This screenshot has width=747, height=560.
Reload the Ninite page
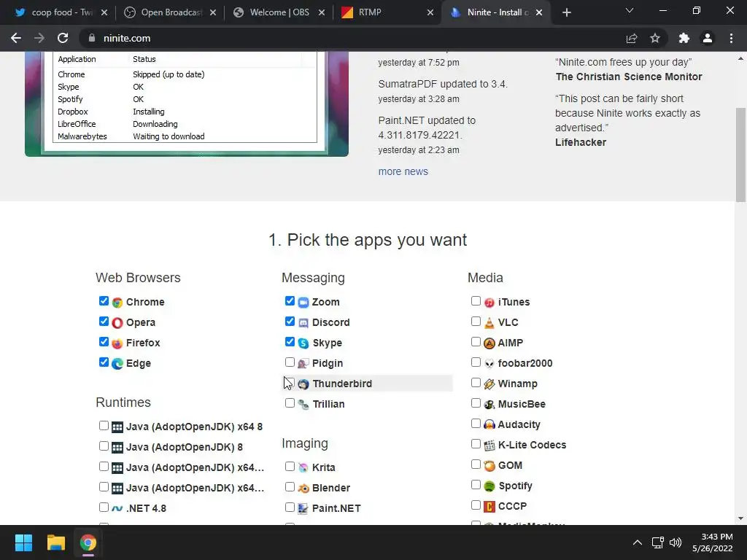click(x=63, y=38)
